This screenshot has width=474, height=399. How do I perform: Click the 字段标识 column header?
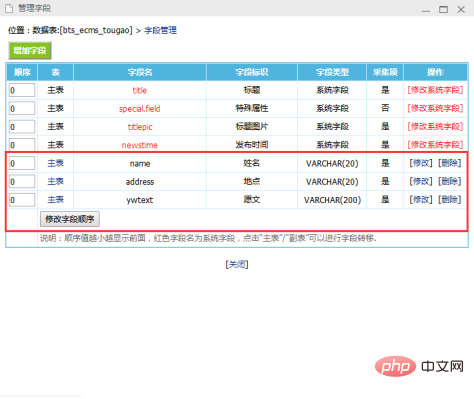(252, 72)
